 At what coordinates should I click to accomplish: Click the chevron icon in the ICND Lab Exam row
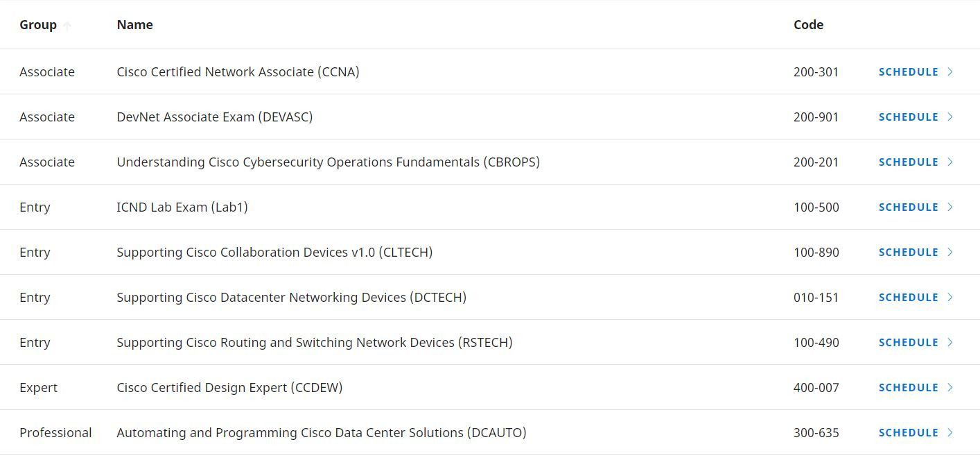tap(950, 207)
